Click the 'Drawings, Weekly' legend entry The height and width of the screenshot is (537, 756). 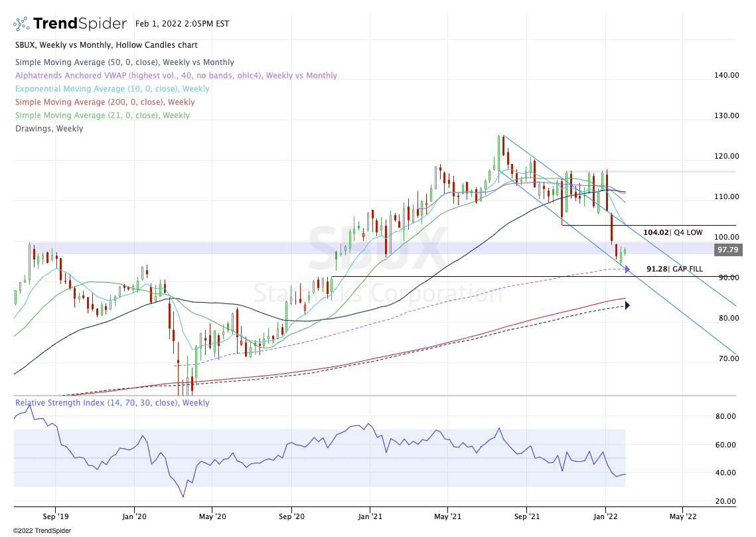click(49, 129)
